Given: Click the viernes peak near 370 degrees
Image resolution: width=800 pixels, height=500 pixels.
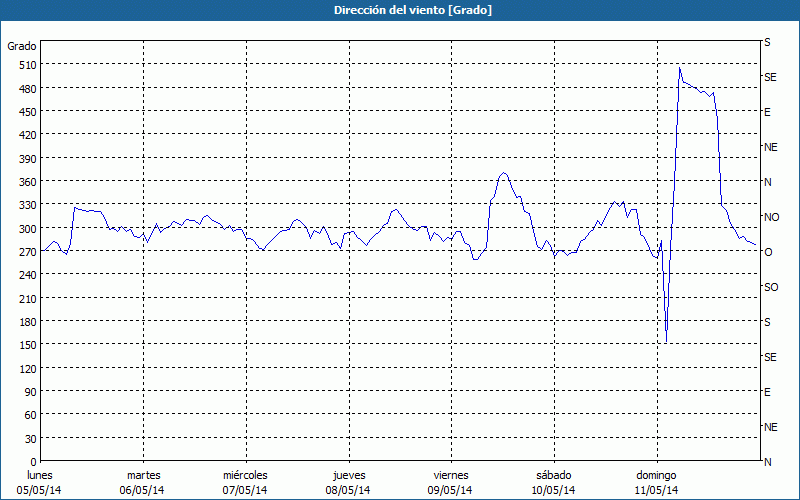Looking at the screenshot, I should tap(504, 174).
